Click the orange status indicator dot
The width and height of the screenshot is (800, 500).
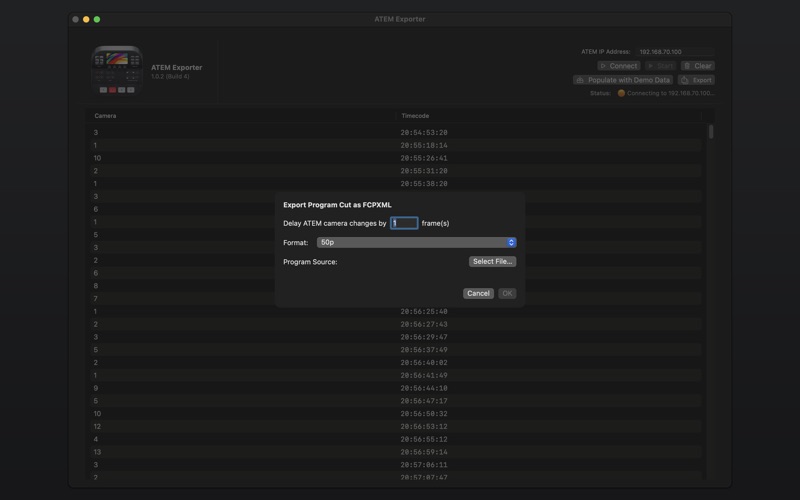click(621, 93)
